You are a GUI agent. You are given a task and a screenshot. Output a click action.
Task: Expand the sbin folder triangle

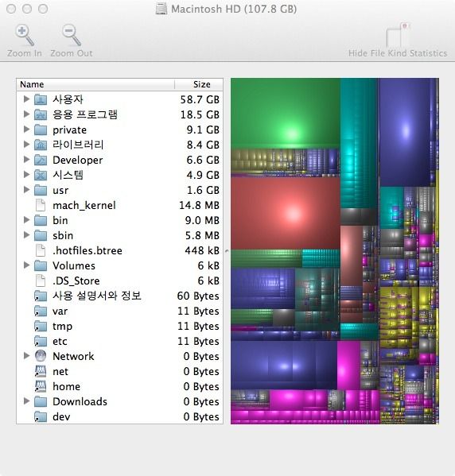coord(26,234)
